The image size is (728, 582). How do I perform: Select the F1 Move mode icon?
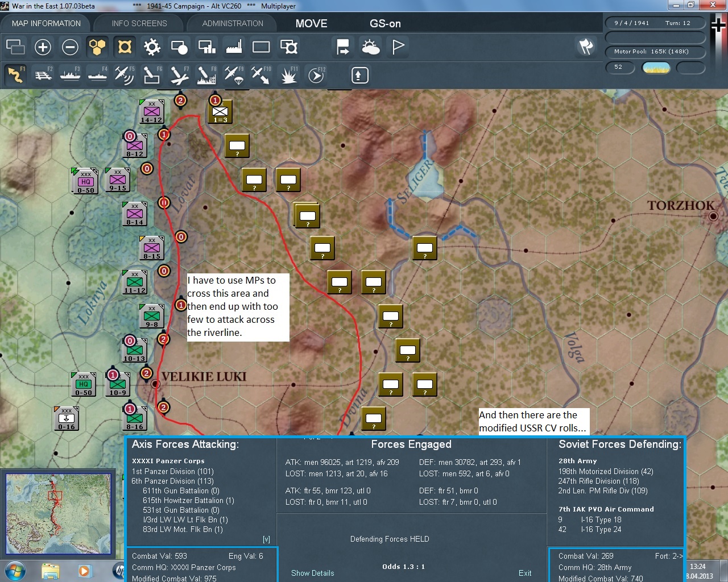15,74
